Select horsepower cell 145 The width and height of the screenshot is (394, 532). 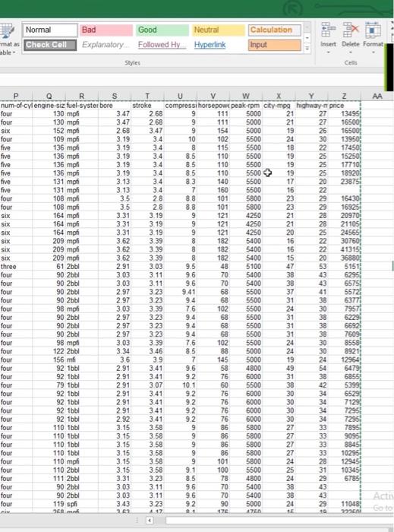[213, 360]
